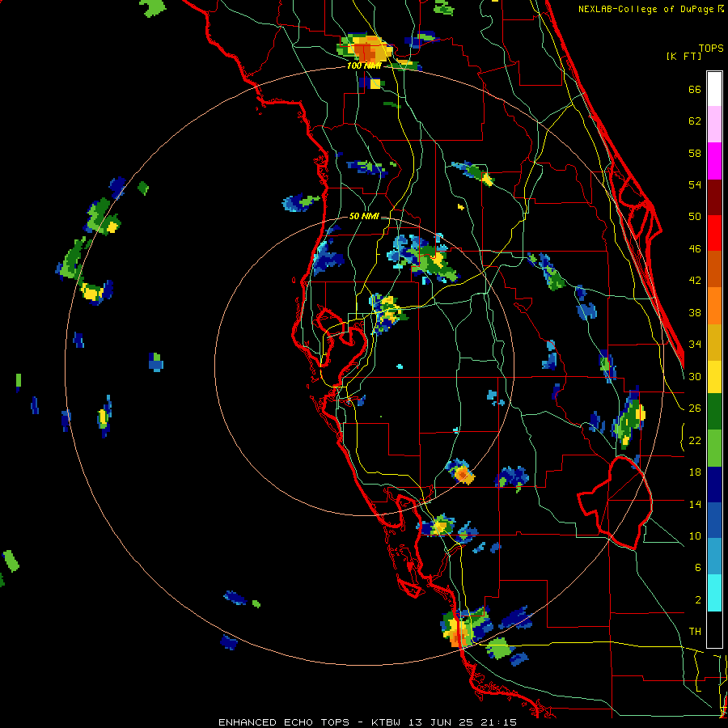Click the orange 38 kft legend swatch
The width and height of the screenshot is (728, 728).
[714, 306]
